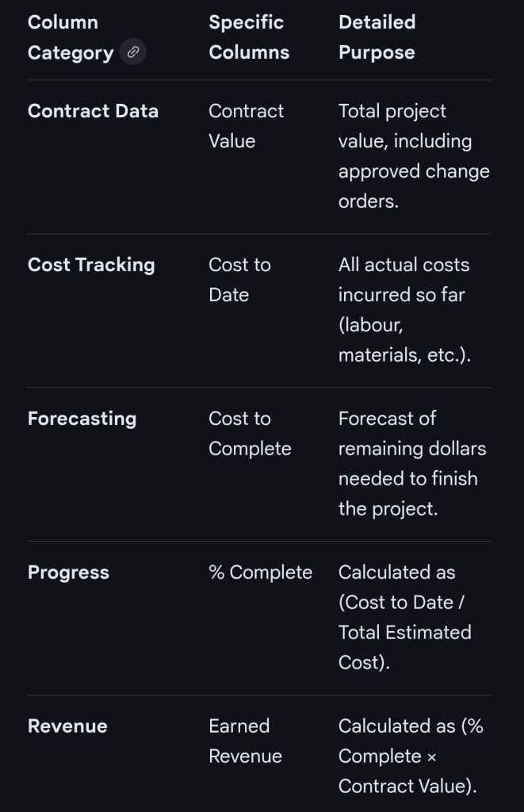Click the 'approved change orders.' text
Screen dimensions: 524x812
[413, 186]
